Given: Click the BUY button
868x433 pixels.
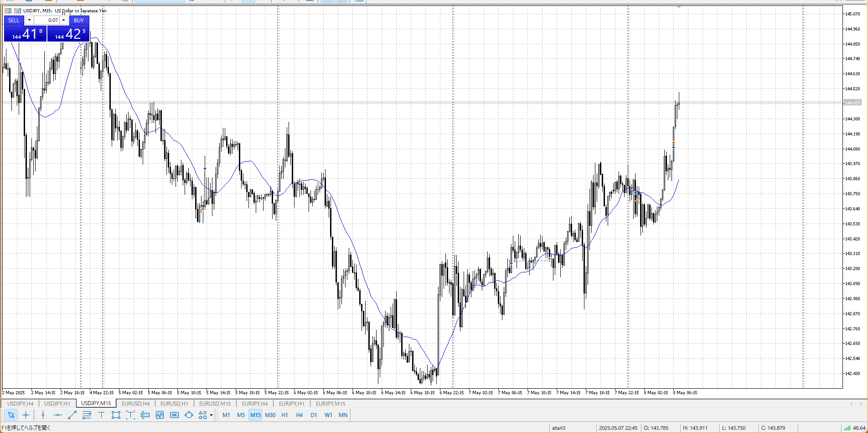Looking at the screenshot, I should coord(79,20).
